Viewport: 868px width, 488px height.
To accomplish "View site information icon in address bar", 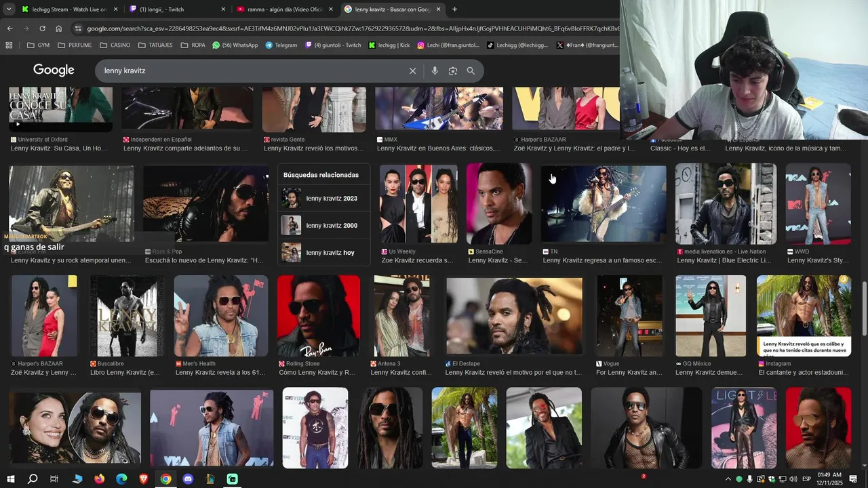I will pos(78,28).
